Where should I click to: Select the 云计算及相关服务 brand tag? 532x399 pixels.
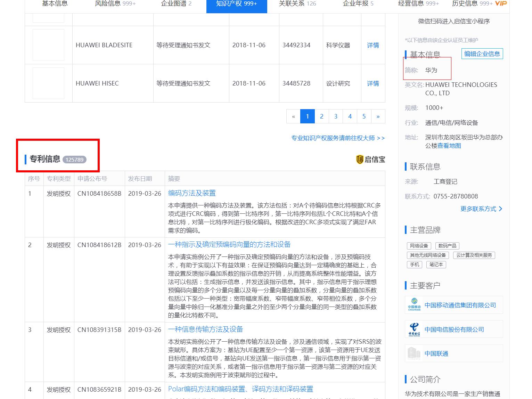(x=474, y=255)
